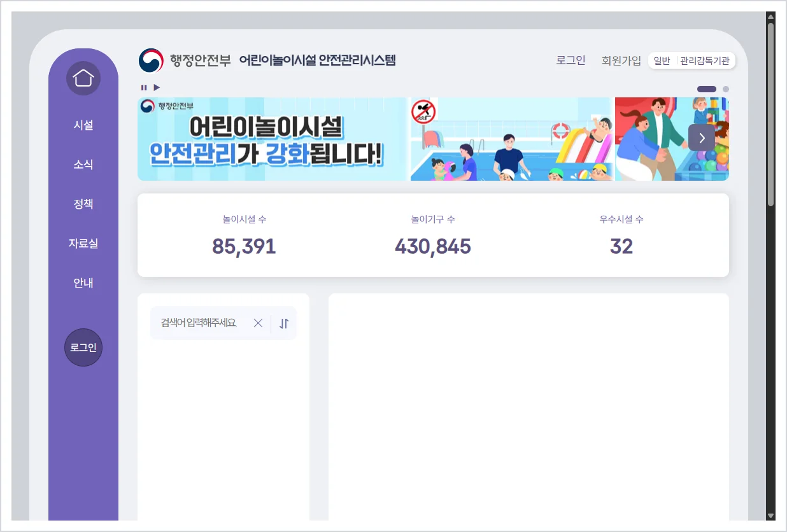Pause the banner slideshow
The width and height of the screenshot is (787, 532).
[x=144, y=87]
